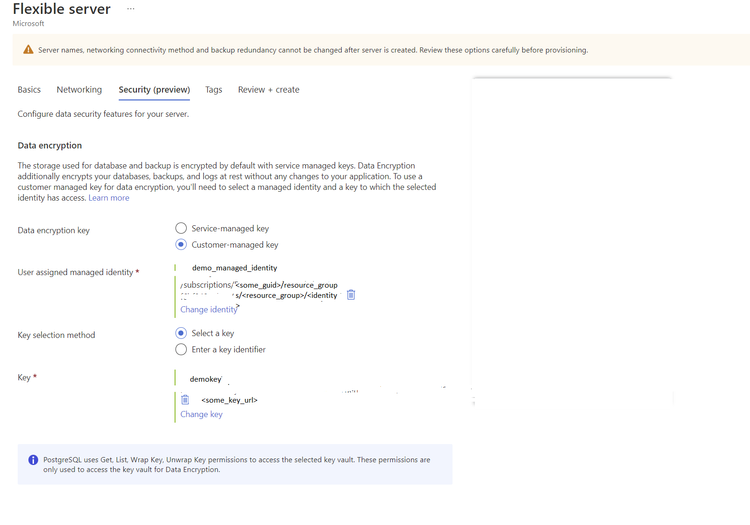Open the more options ellipsis beside Flexible server

(130, 9)
